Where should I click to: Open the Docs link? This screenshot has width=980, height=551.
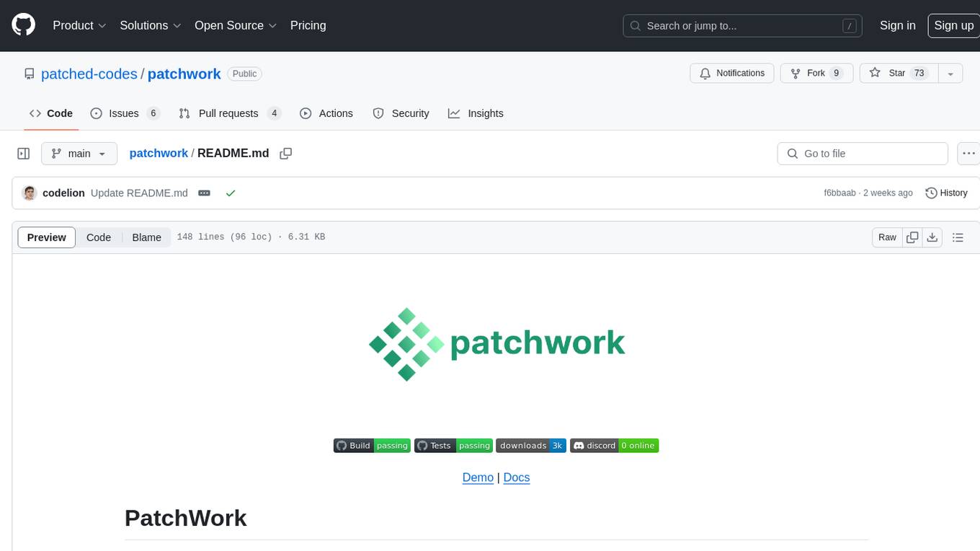pyautogui.click(x=517, y=477)
